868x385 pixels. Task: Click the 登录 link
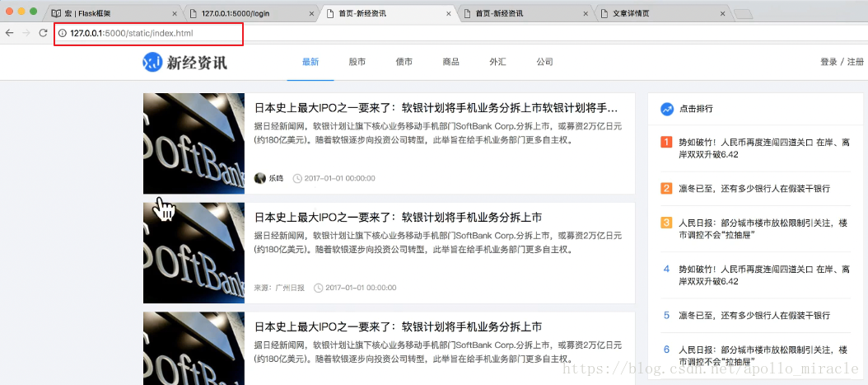(828, 62)
